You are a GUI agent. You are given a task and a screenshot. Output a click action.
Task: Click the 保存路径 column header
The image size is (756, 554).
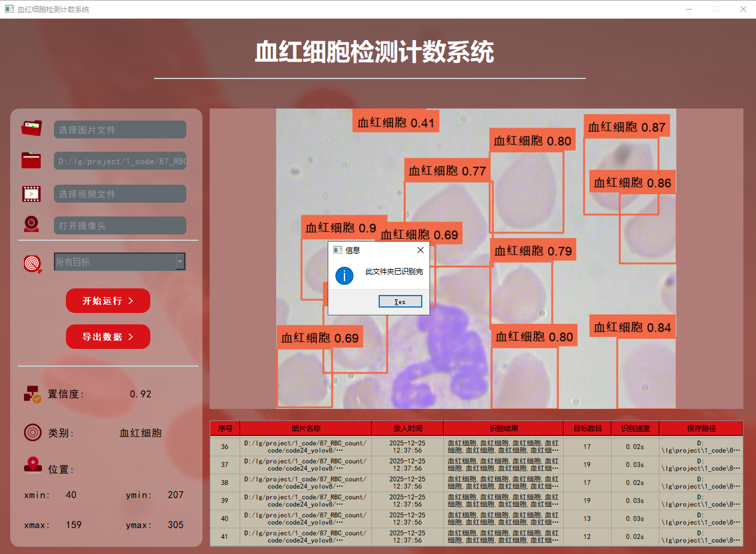701,428
